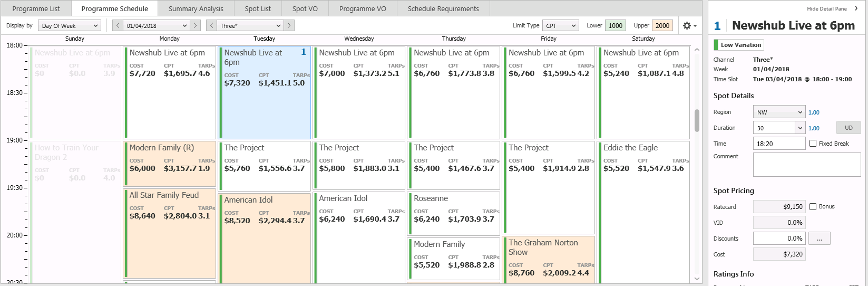868x286 pixels.
Task: Click the Low Variation indicator
Action: click(x=739, y=45)
